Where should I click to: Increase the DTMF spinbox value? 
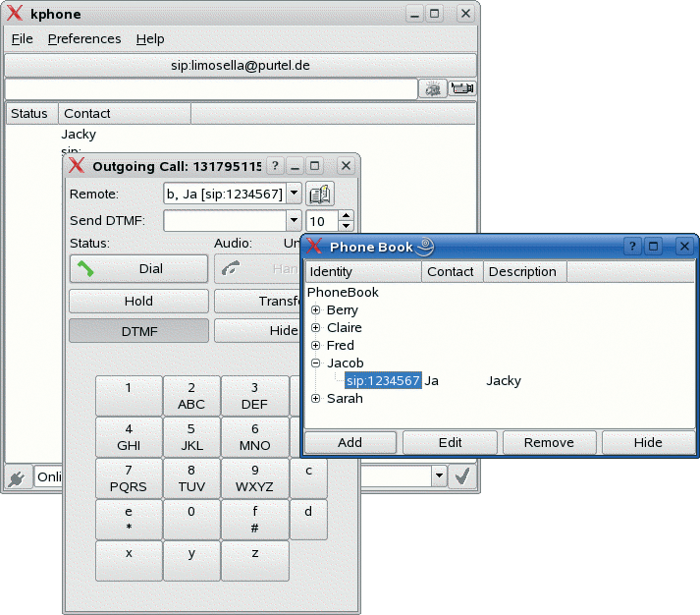coord(346,216)
